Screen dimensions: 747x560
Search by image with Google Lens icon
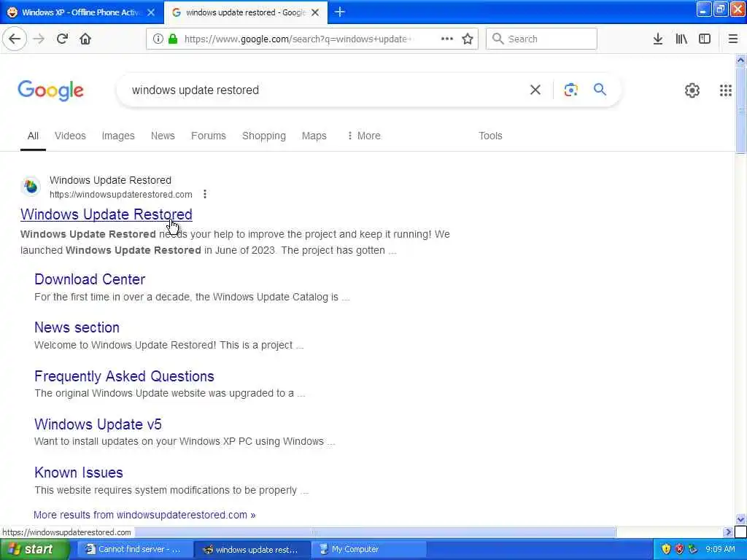point(570,90)
